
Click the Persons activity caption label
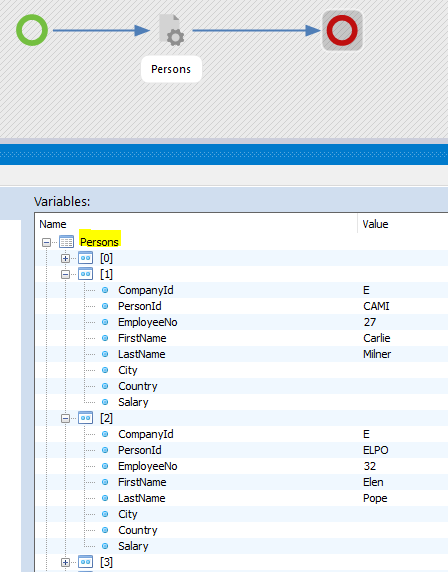(x=171, y=69)
